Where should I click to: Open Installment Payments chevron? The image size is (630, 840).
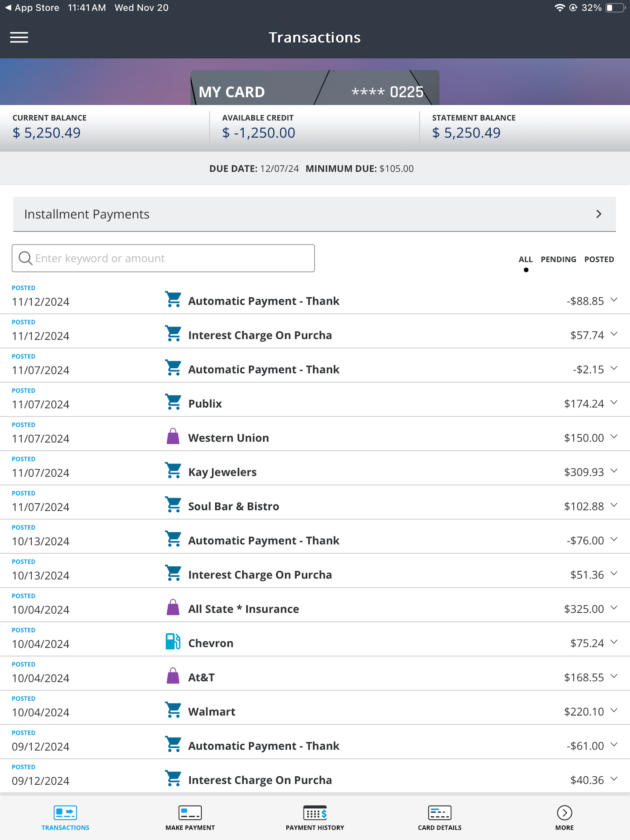coord(599,214)
